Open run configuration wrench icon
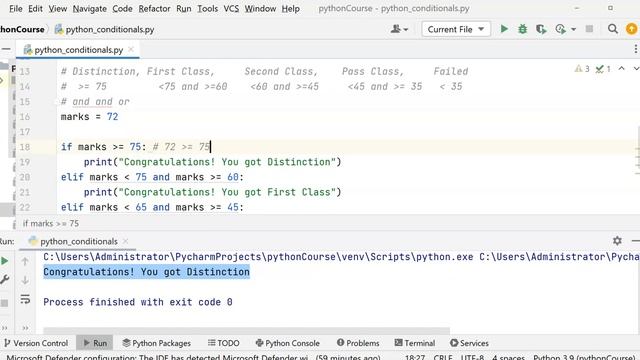Viewport: 640px width, 360px height. tap(4, 280)
